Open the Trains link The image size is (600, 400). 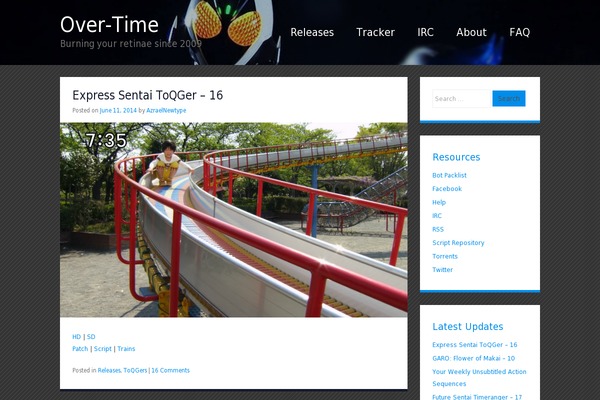[x=126, y=349]
